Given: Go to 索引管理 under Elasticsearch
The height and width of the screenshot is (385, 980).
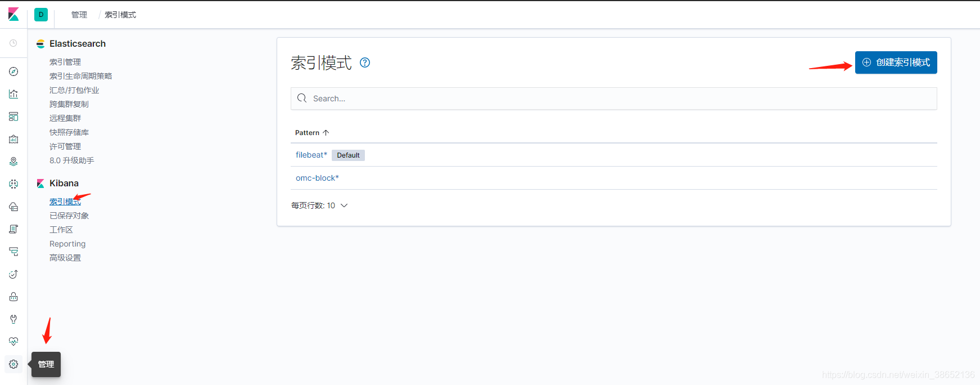Looking at the screenshot, I should 65,62.
